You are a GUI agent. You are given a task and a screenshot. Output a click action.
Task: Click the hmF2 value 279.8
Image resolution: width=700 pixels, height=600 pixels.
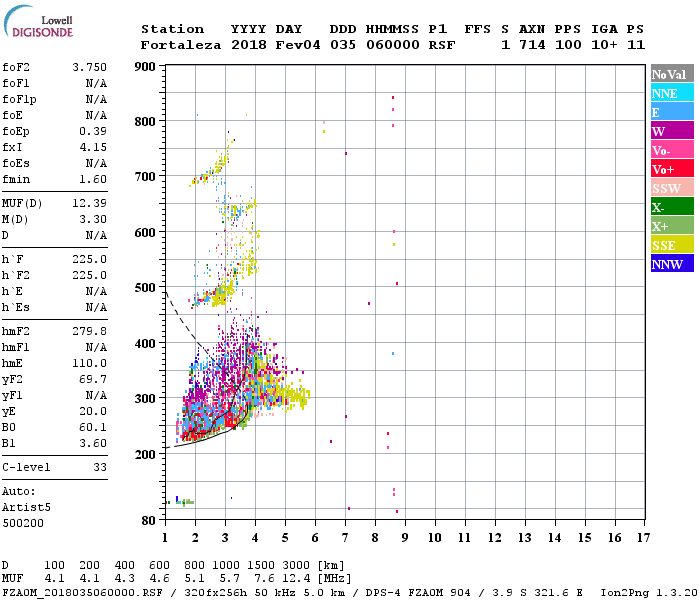point(89,331)
